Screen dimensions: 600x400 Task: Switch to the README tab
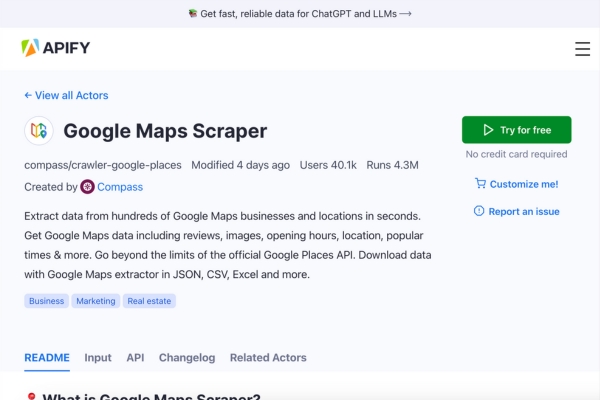[x=47, y=358]
